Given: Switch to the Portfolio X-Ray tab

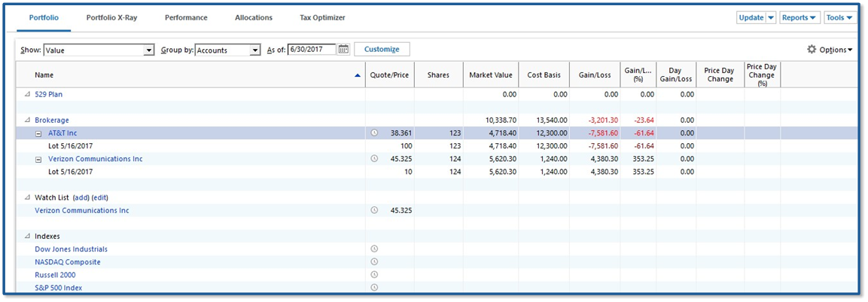Looking at the screenshot, I should point(111,17).
